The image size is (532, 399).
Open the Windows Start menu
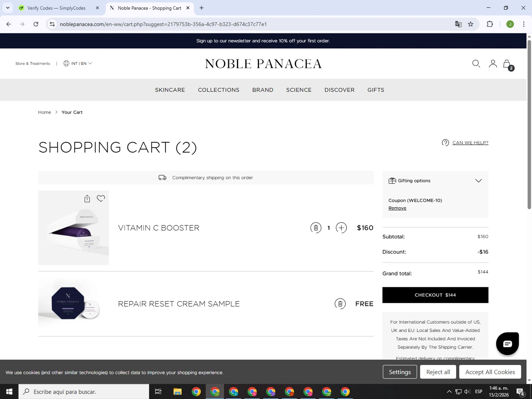pyautogui.click(x=9, y=392)
